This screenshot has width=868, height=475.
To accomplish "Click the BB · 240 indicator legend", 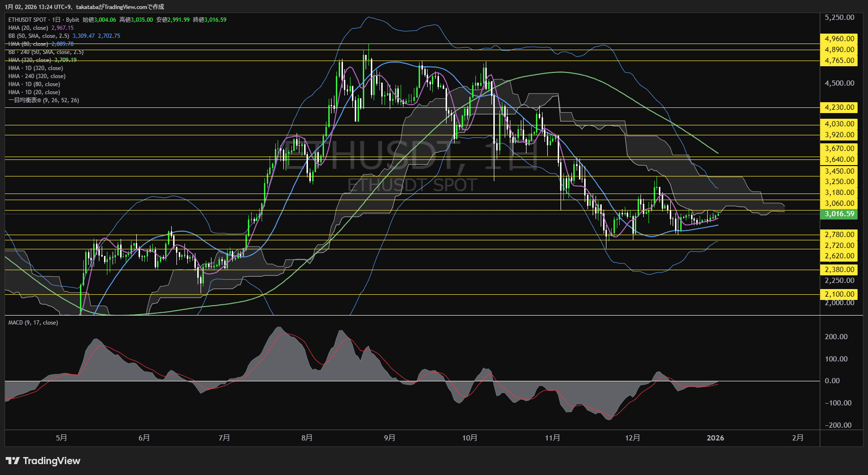I will (46, 52).
